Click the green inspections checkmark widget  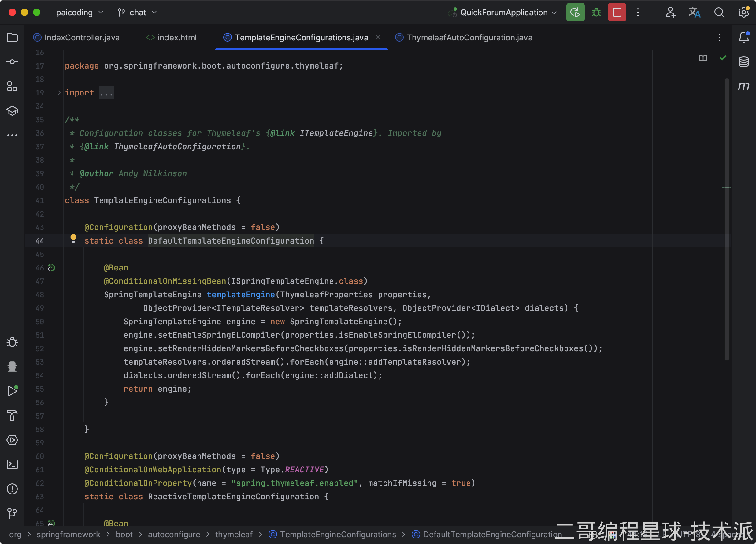723,58
